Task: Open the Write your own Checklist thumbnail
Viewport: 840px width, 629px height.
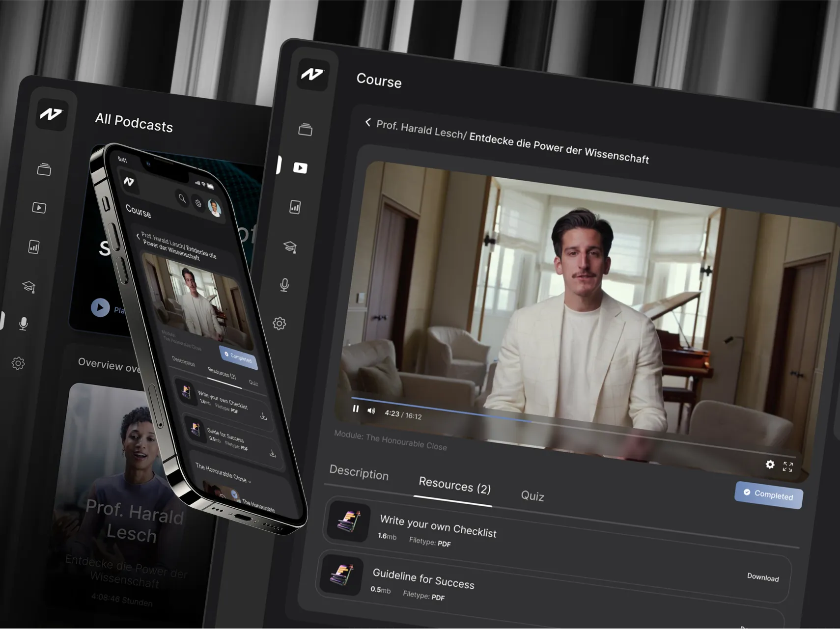Action: [348, 521]
